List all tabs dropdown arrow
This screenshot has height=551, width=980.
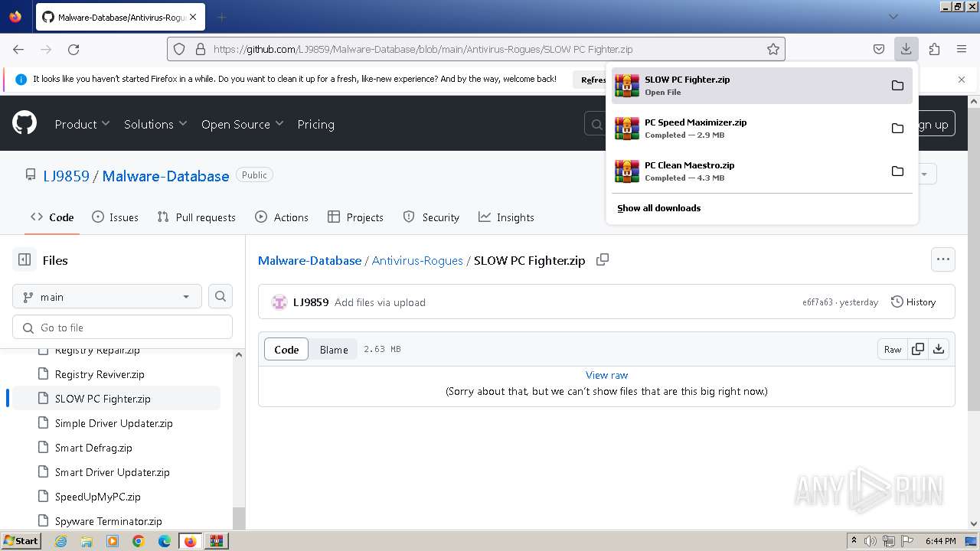[893, 17]
